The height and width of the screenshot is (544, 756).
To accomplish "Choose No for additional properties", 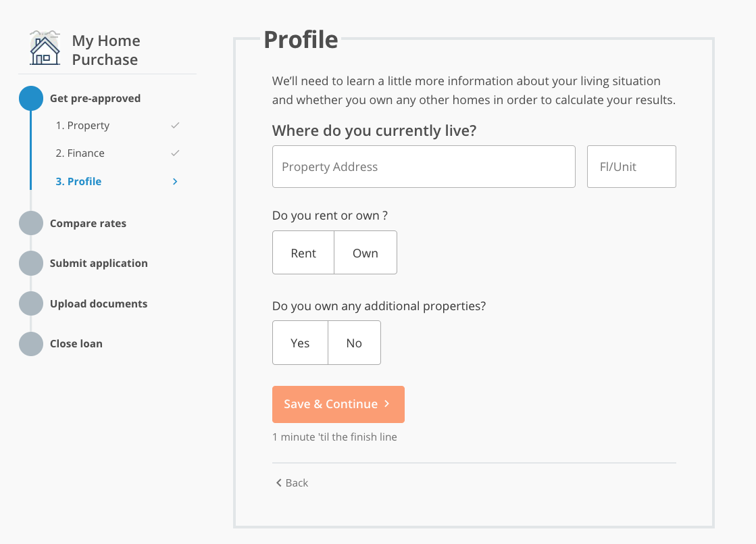I will coord(354,343).
